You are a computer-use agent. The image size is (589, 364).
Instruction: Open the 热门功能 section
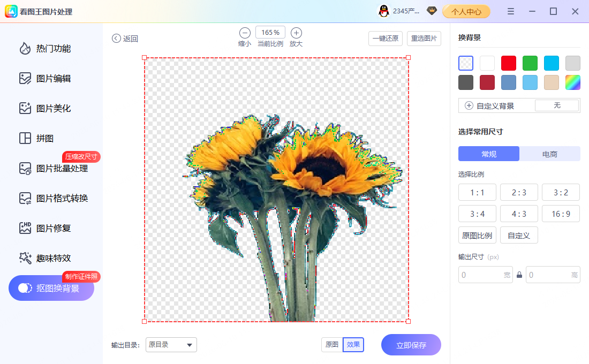[45, 49]
